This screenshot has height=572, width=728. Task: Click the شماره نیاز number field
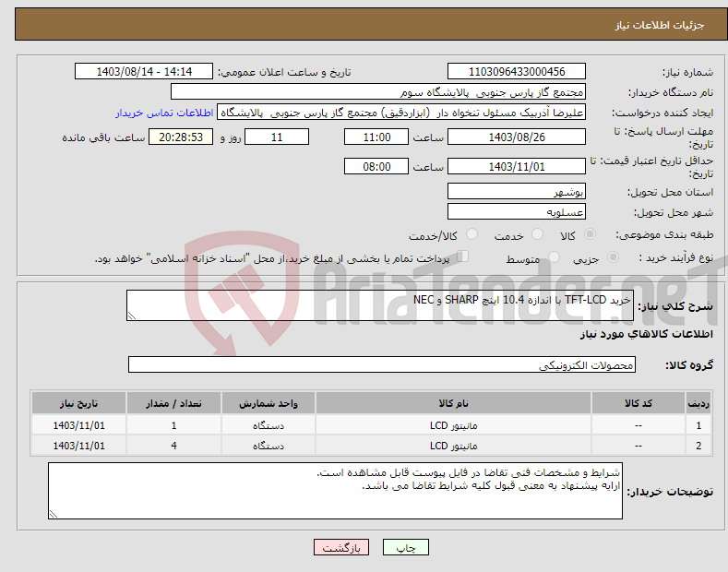(517, 72)
